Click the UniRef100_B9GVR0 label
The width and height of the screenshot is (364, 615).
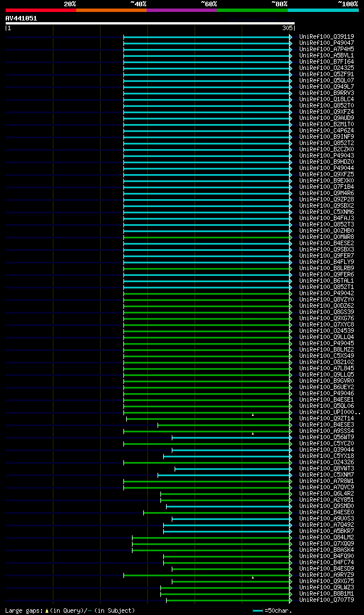click(326, 381)
